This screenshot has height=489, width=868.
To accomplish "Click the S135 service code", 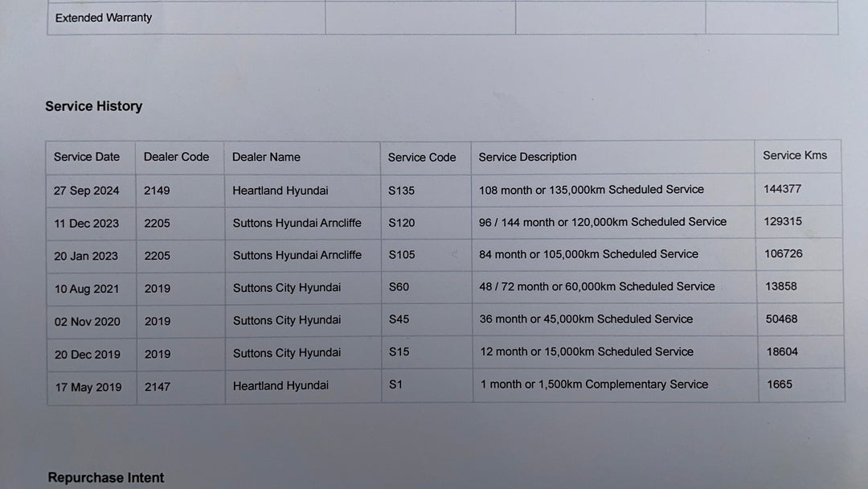I will pos(399,190).
